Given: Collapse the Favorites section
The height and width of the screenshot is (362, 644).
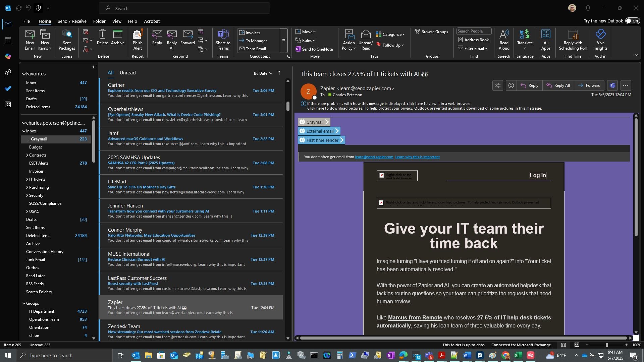Looking at the screenshot, I should [24, 74].
